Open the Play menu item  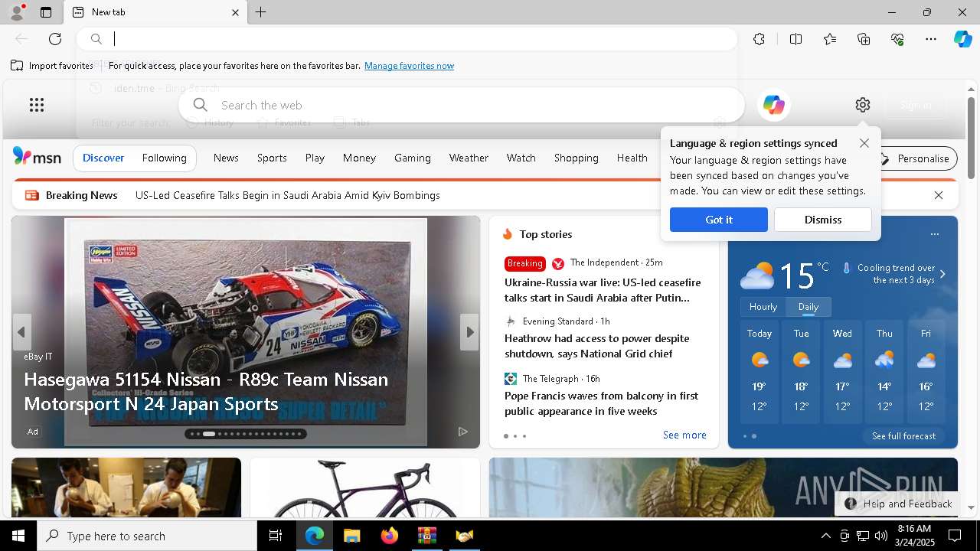315,158
